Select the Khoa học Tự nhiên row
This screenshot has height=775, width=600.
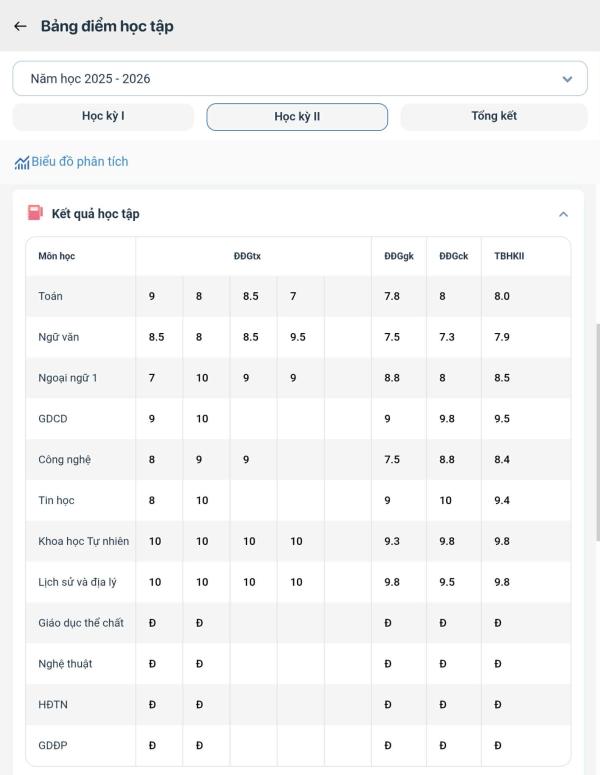(298, 541)
